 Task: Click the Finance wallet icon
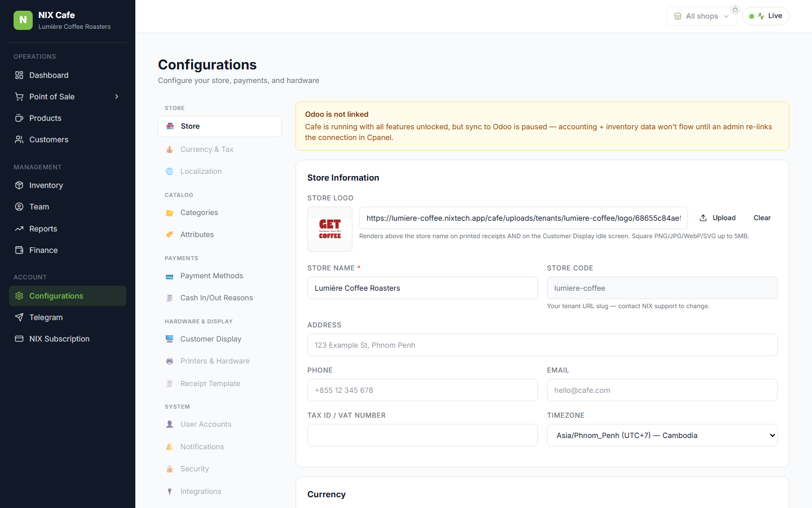[19, 250]
